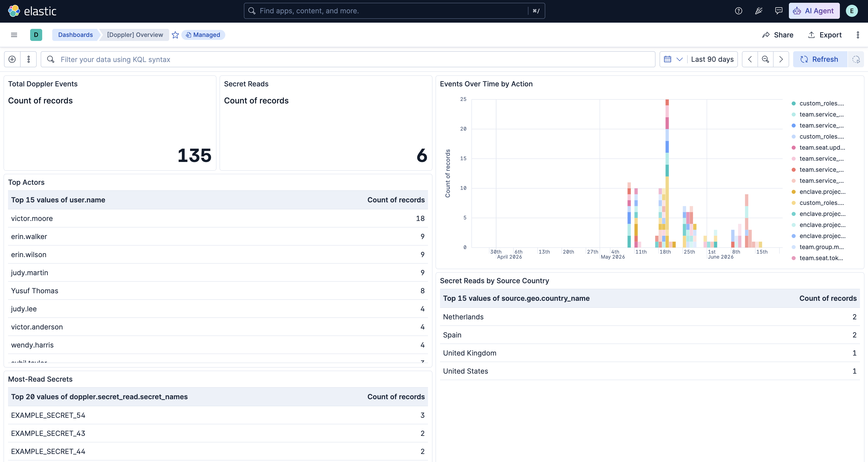Toggle the first custom_roles legend series
Viewport: 868px width, 462px height.
[x=822, y=103]
